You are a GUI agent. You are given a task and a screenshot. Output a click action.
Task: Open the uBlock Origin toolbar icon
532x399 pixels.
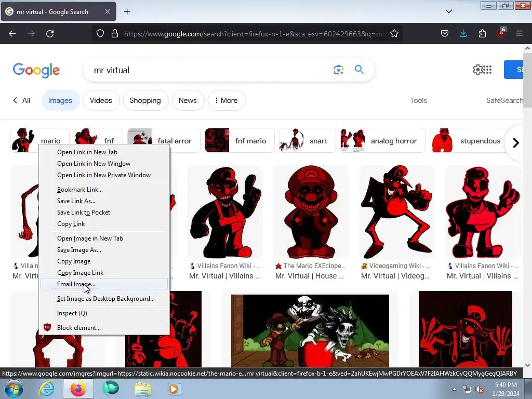[x=501, y=33]
